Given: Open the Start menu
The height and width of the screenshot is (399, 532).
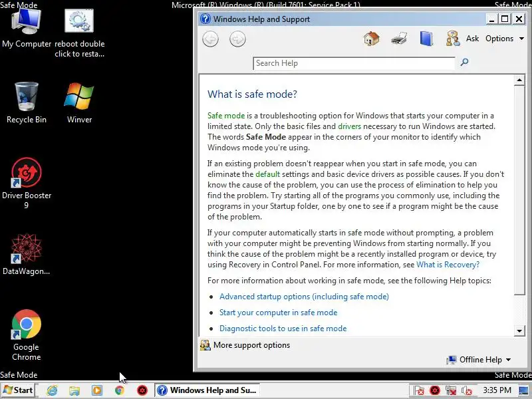Looking at the screenshot, I should click(19, 390).
